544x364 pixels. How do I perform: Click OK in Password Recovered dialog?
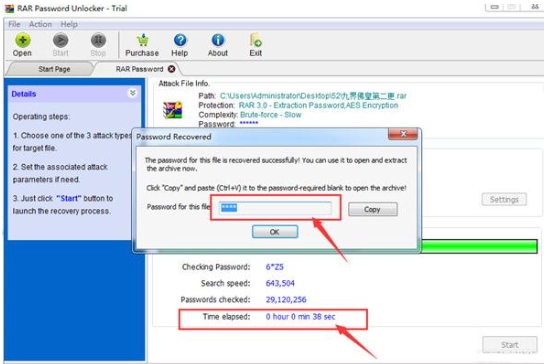click(275, 231)
